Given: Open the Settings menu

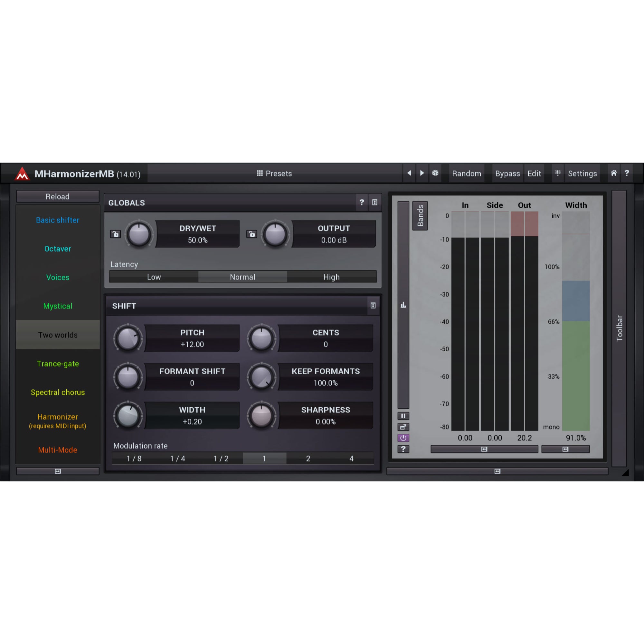Looking at the screenshot, I should [x=582, y=173].
